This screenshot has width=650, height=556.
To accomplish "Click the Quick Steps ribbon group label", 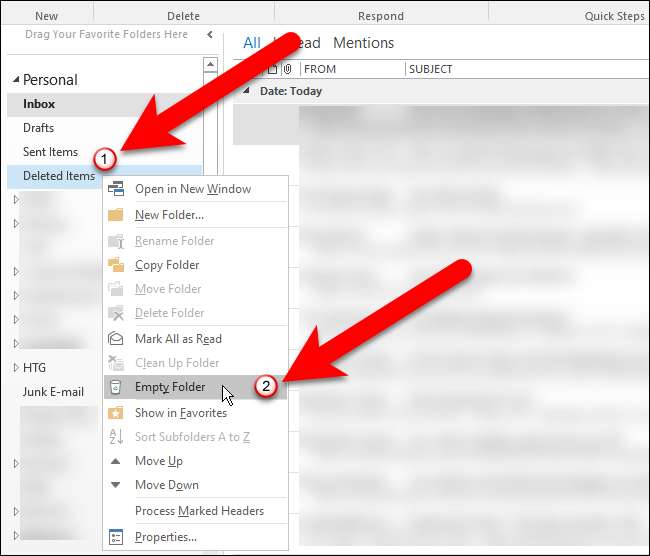I will pyautogui.click(x=614, y=16).
